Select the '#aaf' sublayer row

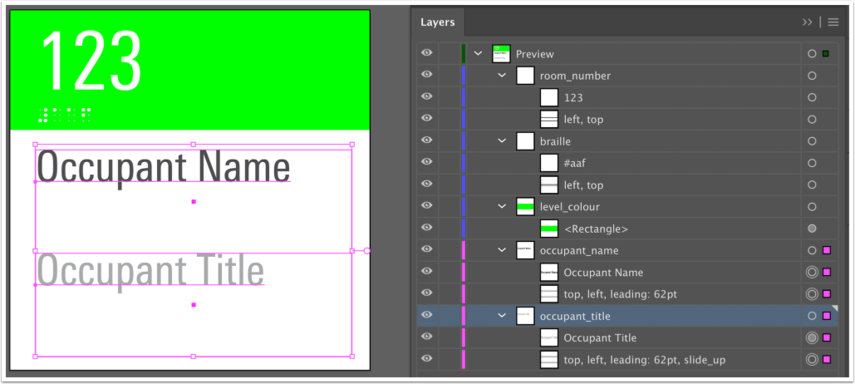pos(628,163)
